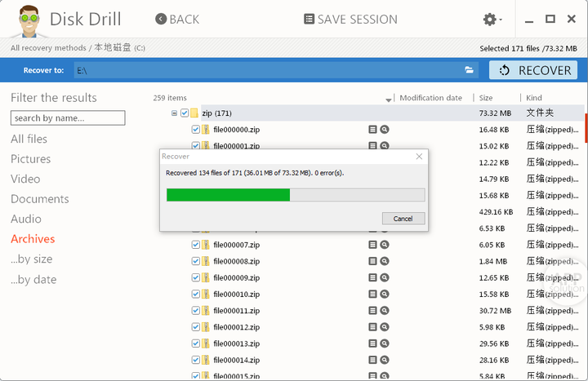Image resolution: width=588 pixels, height=381 pixels.
Task: Uncheck file000007.zip checkbox
Action: pos(196,245)
